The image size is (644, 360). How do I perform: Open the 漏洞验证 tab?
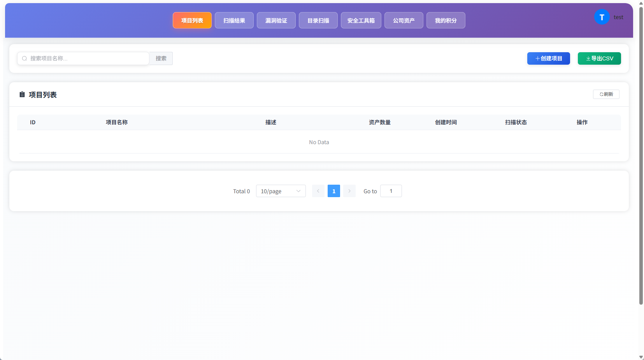click(x=276, y=20)
